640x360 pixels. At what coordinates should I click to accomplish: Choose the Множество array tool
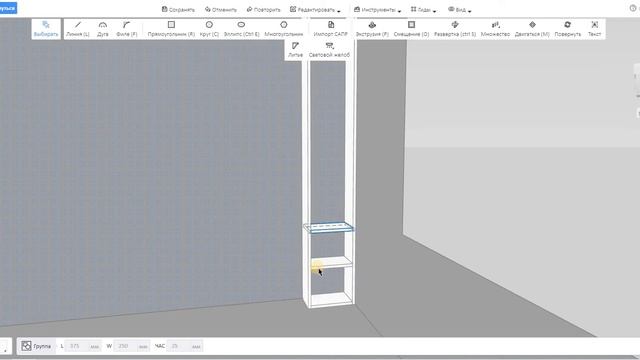pyautogui.click(x=495, y=29)
